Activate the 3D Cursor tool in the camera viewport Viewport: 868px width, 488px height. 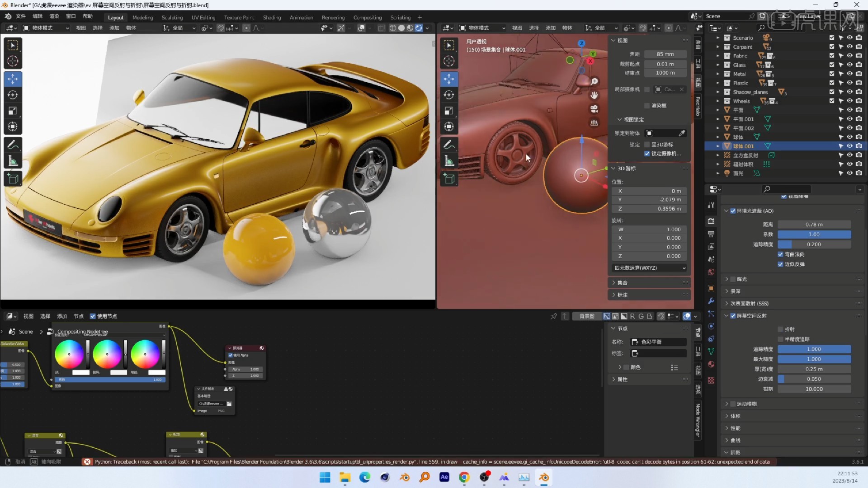(449, 61)
